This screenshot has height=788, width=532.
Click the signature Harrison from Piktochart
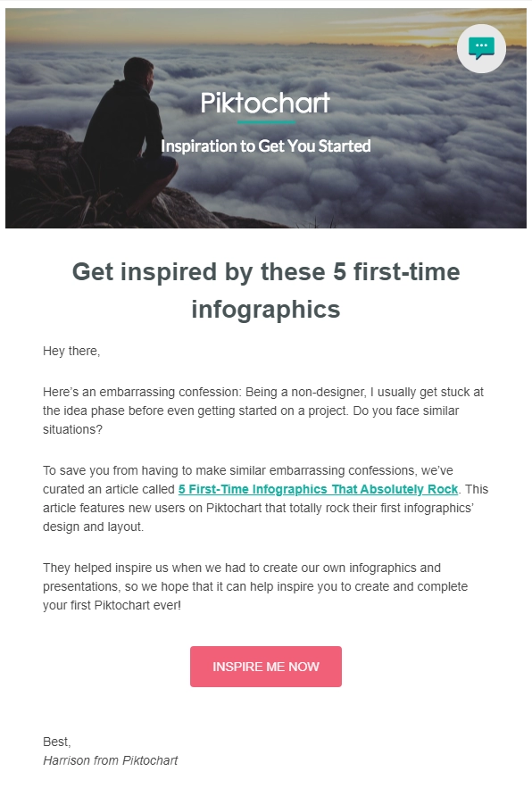tap(111, 760)
